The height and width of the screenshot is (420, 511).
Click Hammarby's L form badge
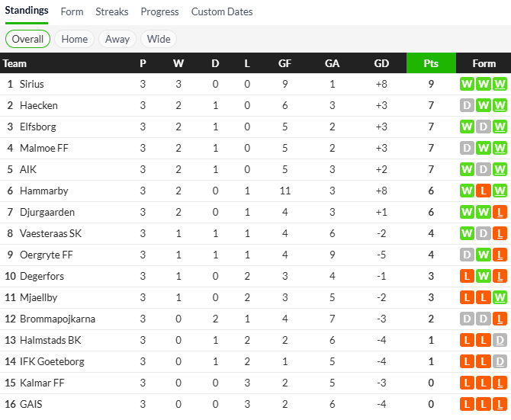tap(484, 191)
